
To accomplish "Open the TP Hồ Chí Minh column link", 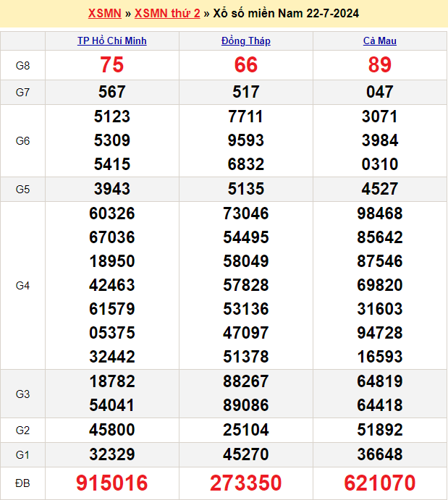I will click(x=112, y=41).
